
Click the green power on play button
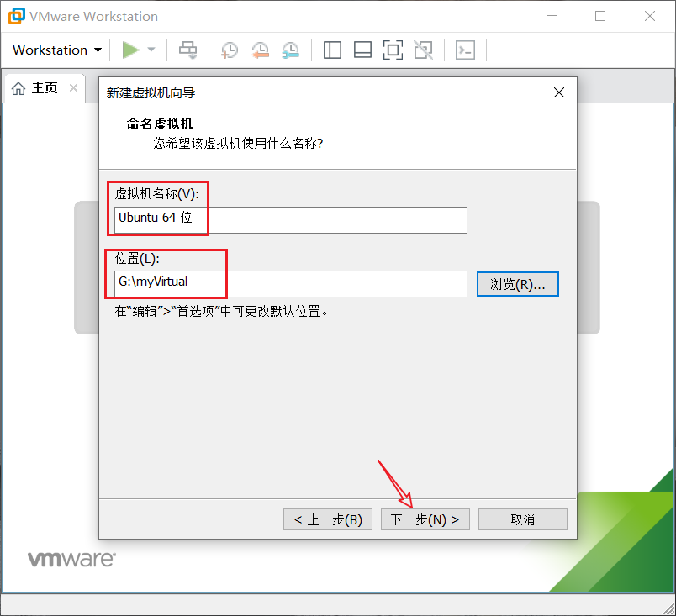[130, 50]
